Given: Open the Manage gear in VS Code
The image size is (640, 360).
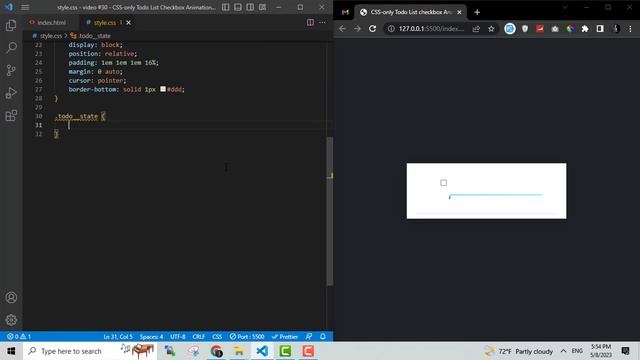Looking at the screenshot, I should [11, 320].
